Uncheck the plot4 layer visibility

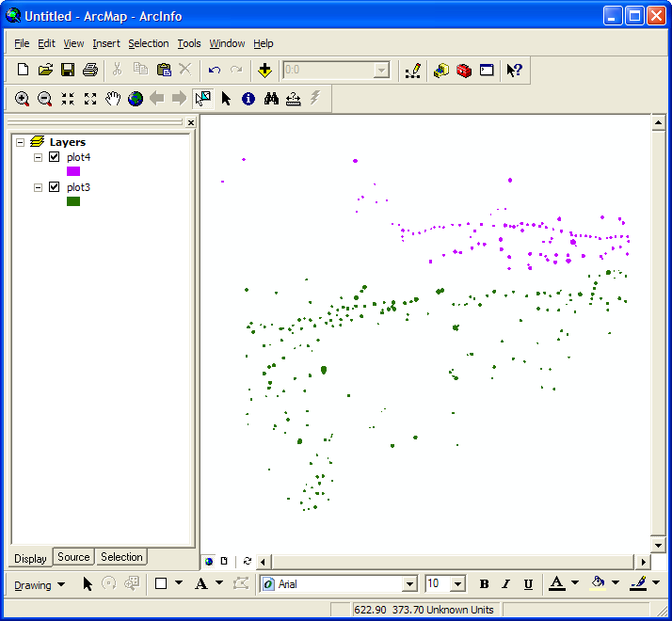click(x=54, y=157)
